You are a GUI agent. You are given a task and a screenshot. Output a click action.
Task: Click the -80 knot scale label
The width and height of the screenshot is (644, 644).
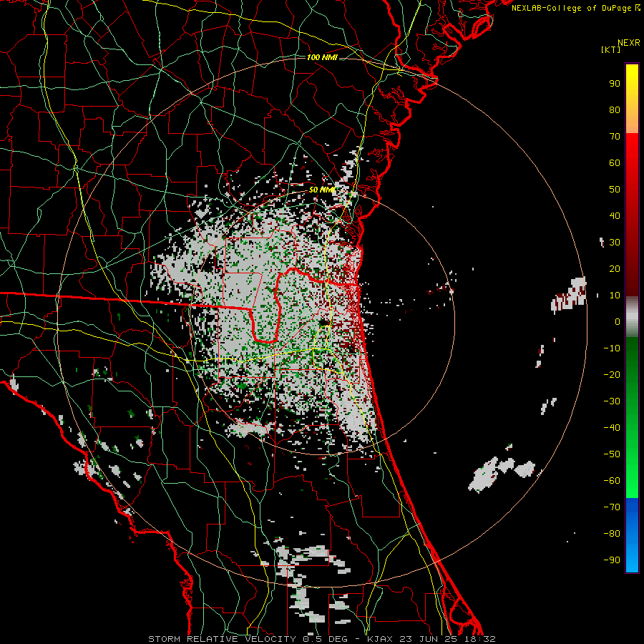(x=612, y=534)
